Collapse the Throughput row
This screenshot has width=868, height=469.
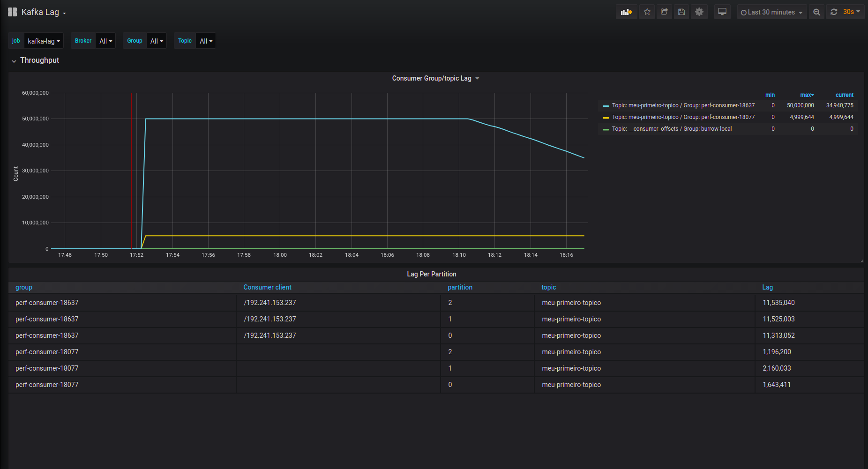pos(36,60)
